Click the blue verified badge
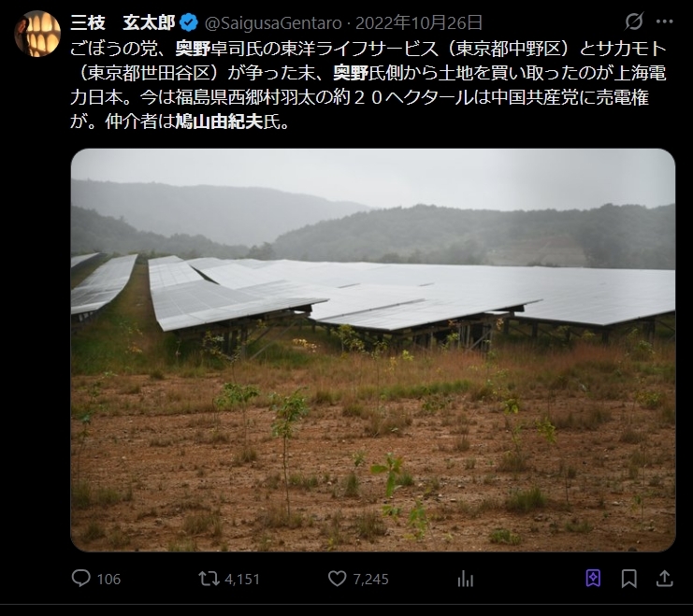 [188, 21]
